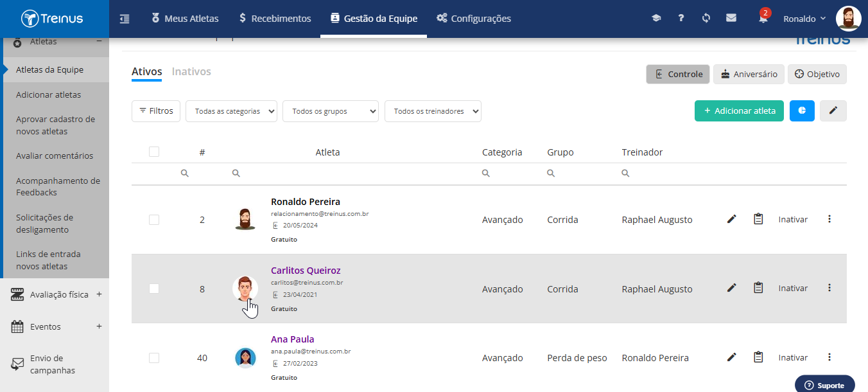The image size is (868, 392).
Task: Open the Filtros button
Action: 156,111
